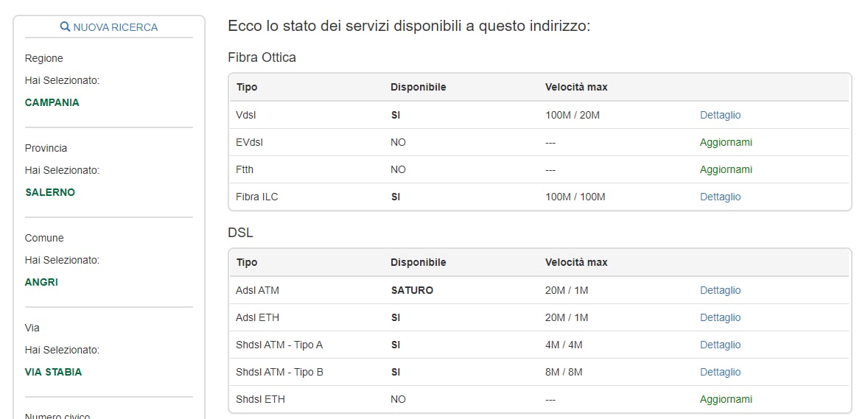
Task: Click the magnifier icon beside NUOVA RICERCA
Action: click(x=65, y=27)
